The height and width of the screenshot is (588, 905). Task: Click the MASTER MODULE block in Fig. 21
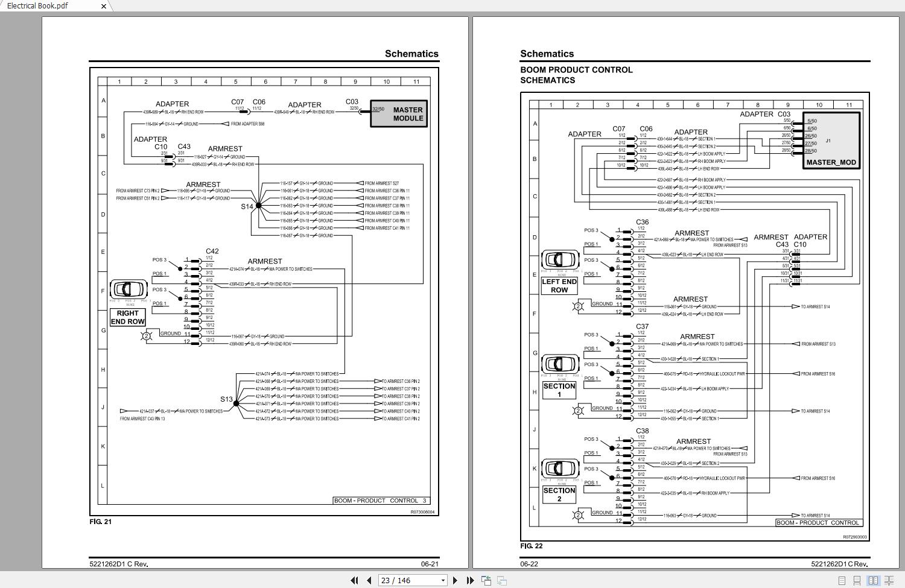[x=399, y=113]
